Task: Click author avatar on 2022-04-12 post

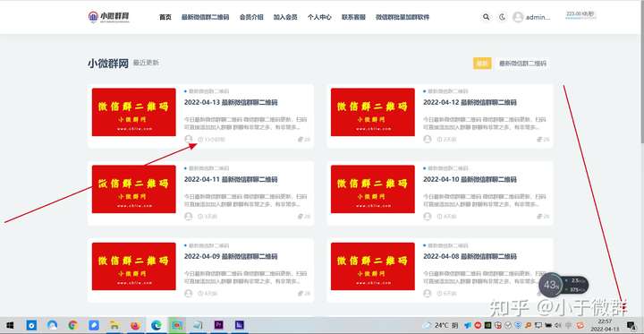Action: point(428,139)
